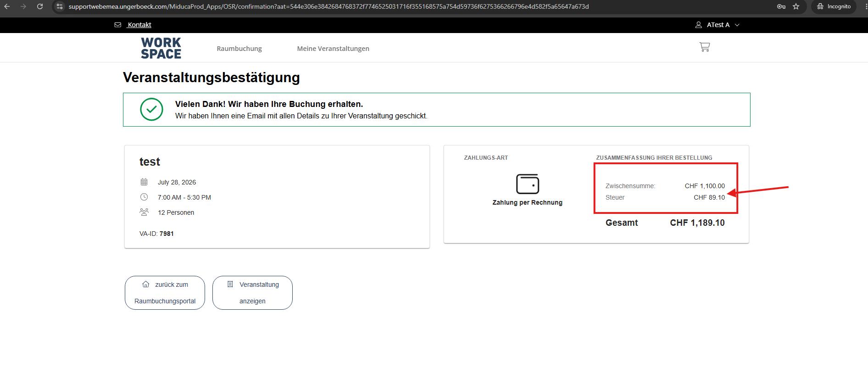Screen dimensions: 868x374
Task: Click the Steuer value CHF 89.10
Action: pos(709,197)
